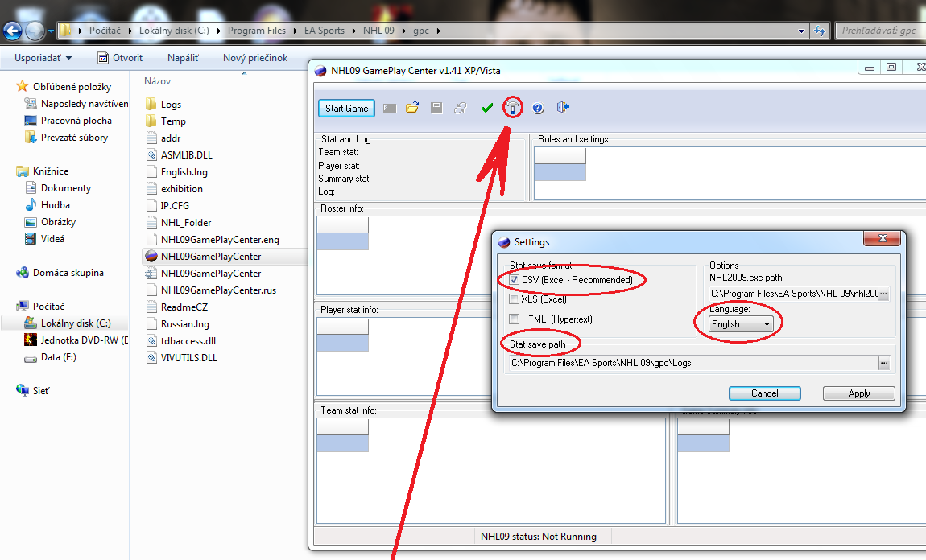Open the Language dropdown showing English

click(741, 324)
